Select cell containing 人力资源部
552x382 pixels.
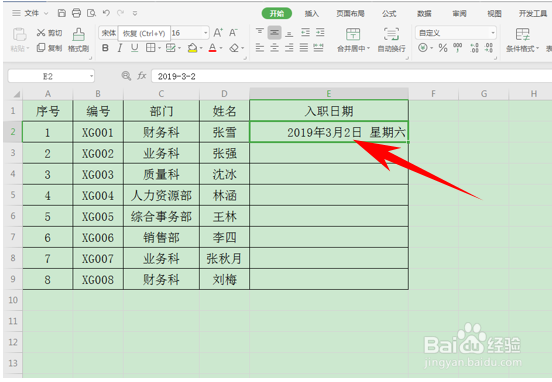(x=161, y=195)
